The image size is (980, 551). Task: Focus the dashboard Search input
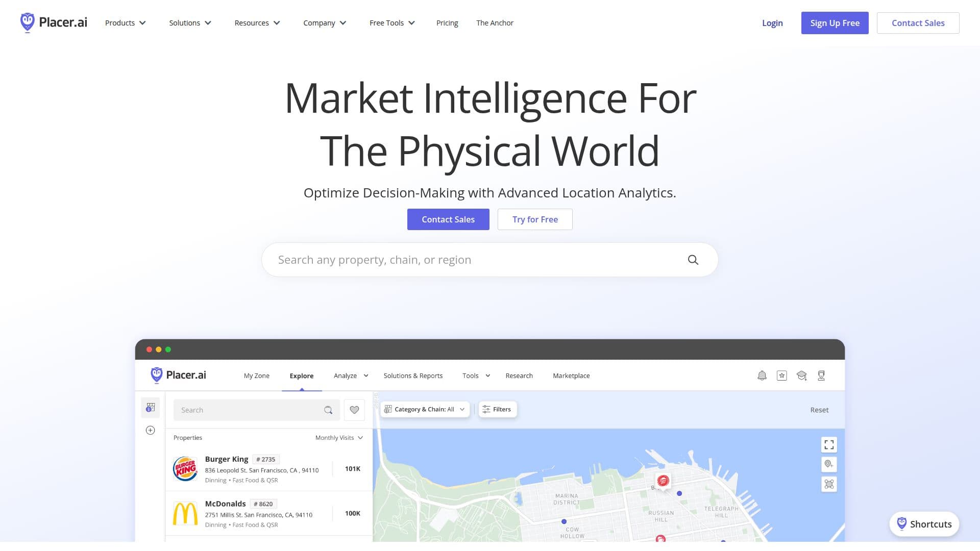[x=257, y=410]
